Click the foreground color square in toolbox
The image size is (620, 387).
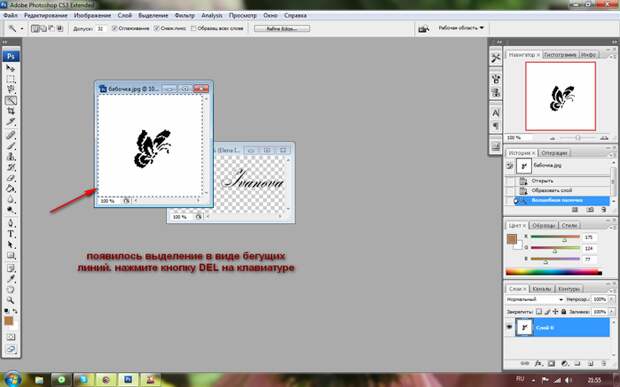tap(8, 321)
